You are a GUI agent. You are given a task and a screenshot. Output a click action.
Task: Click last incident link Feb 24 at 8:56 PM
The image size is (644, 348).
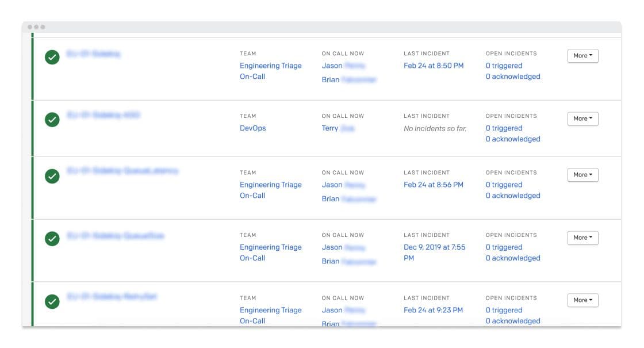tap(433, 185)
